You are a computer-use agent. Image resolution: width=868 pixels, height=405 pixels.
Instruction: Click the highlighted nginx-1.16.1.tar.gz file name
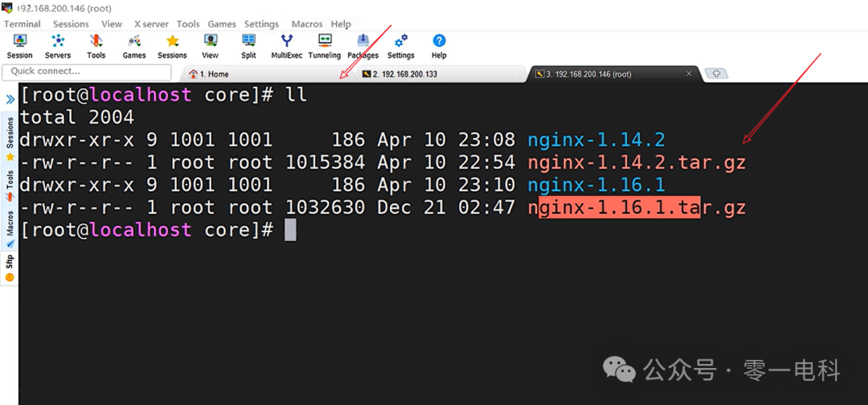tap(637, 207)
